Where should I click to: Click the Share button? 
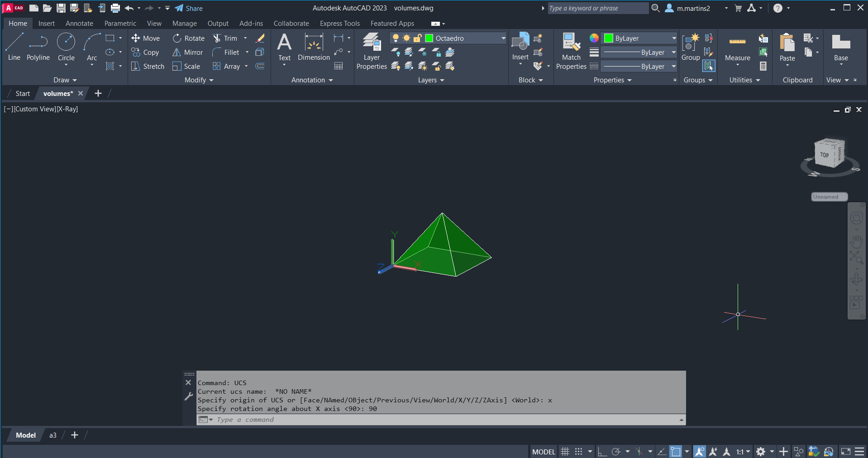189,8
